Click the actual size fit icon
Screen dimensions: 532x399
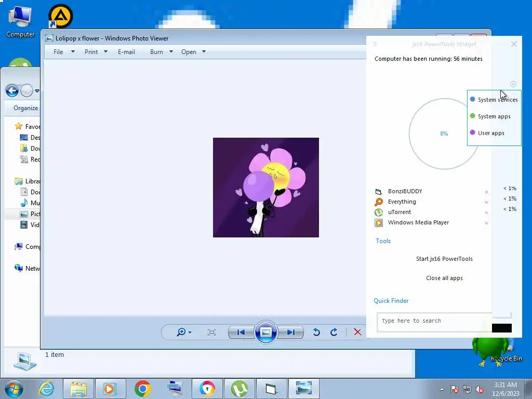pyautogui.click(x=211, y=332)
